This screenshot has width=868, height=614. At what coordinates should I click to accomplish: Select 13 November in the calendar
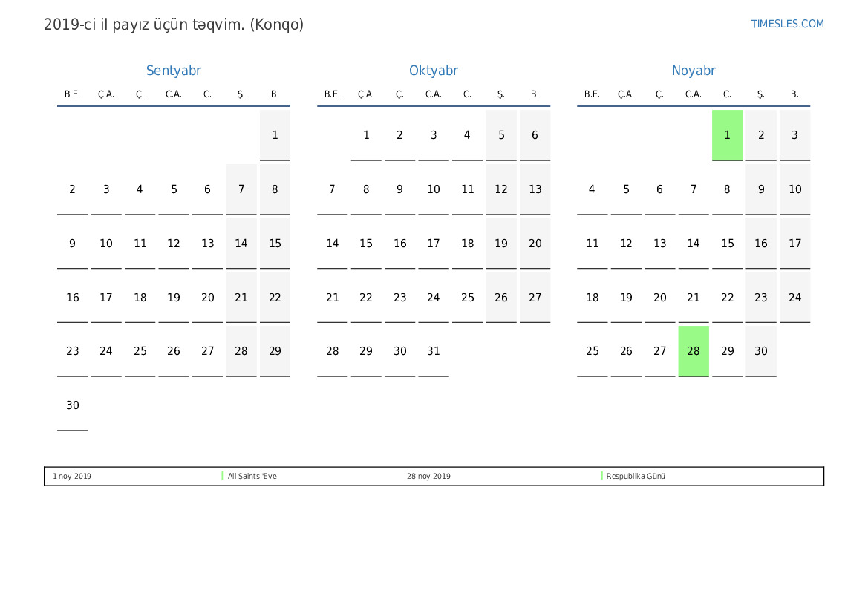coord(659,244)
